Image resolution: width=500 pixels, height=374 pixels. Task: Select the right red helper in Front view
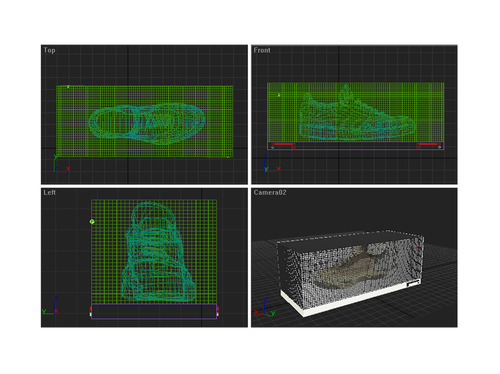tap(429, 146)
